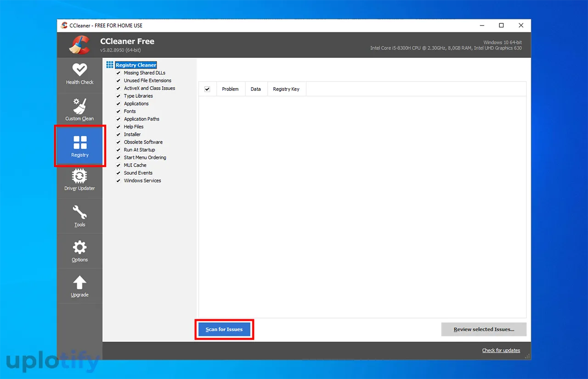Open the Check for updates link
This screenshot has width=588, height=379.
(x=501, y=351)
